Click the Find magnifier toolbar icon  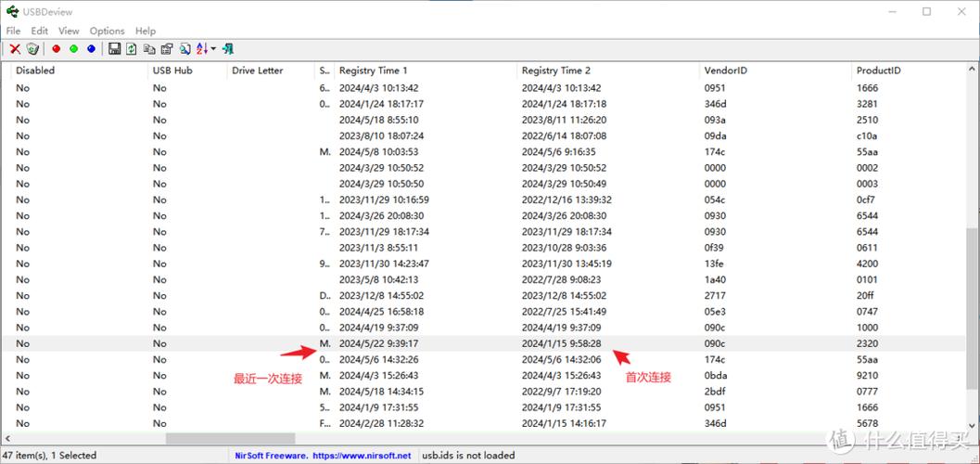click(x=185, y=49)
